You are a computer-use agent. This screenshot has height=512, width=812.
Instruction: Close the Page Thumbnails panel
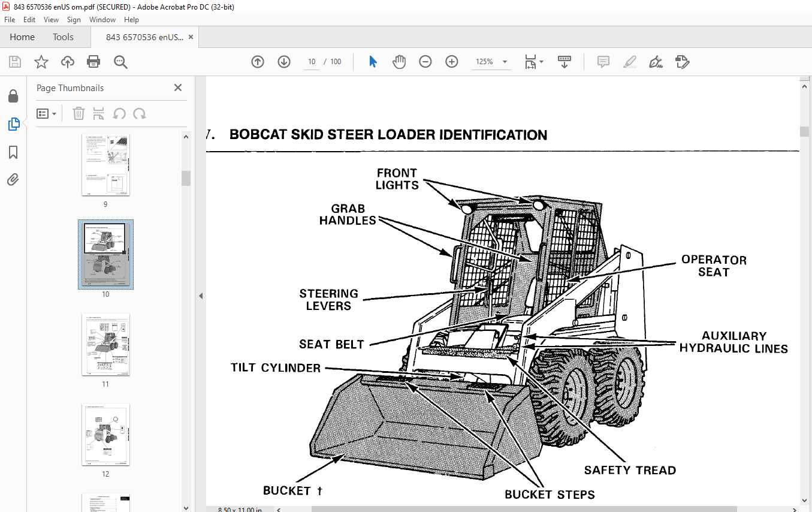click(178, 88)
